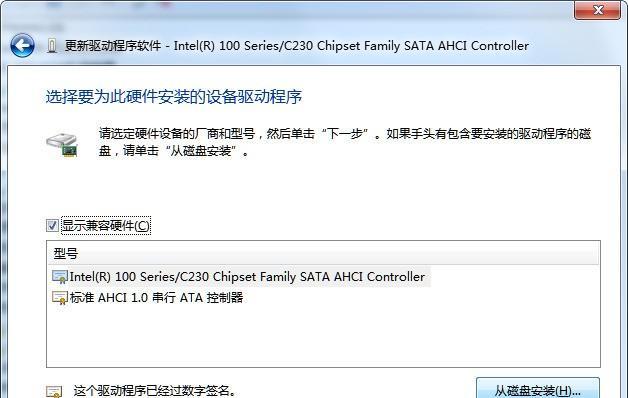The width and height of the screenshot is (628, 398).
Task: Click empty area inside the model list
Action: click(324, 336)
